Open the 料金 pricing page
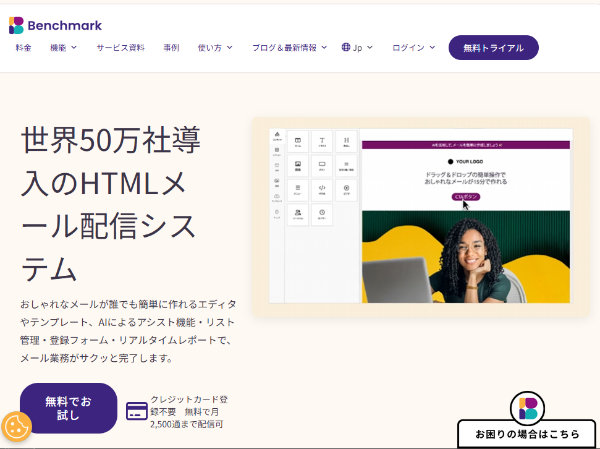Image resolution: width=600 pixels, height=449 pixels. 23,48
